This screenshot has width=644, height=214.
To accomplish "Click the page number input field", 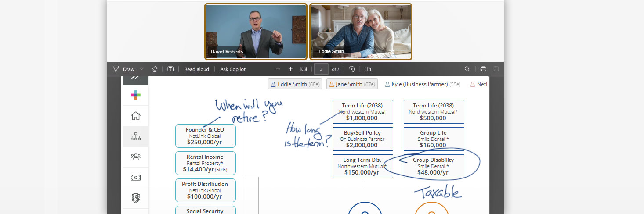I will click(x=321, y=69).
